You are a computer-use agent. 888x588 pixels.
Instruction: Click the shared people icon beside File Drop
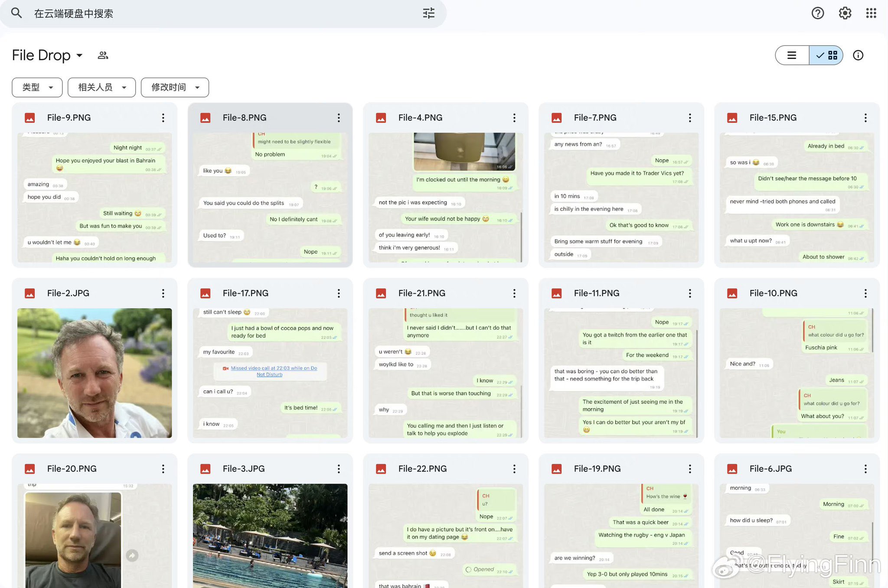103,55
